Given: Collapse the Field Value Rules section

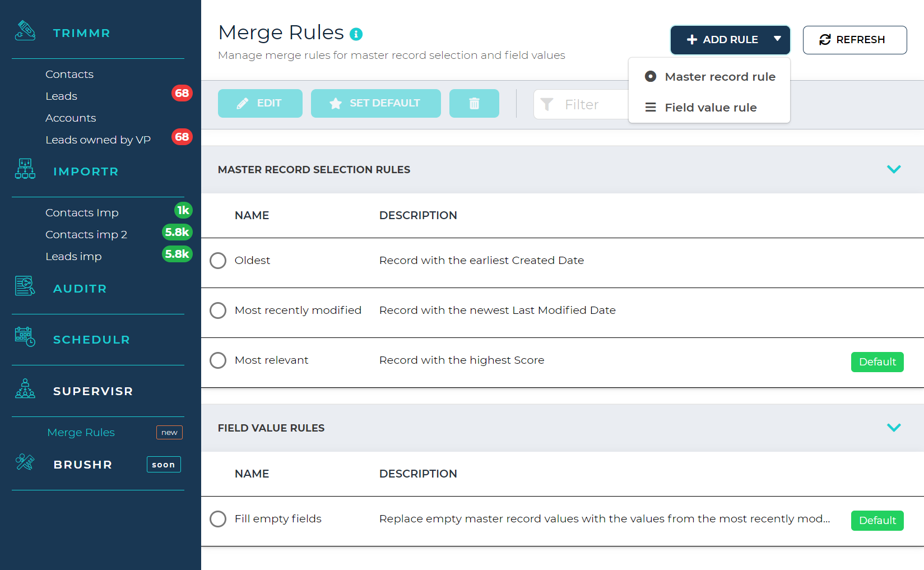Looking at the screenshot, I should point(894,427).
